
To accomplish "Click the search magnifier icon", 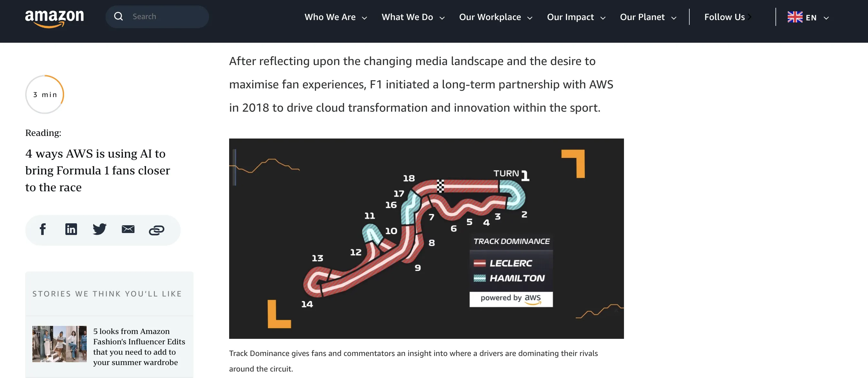I will [x=118, y=16].
